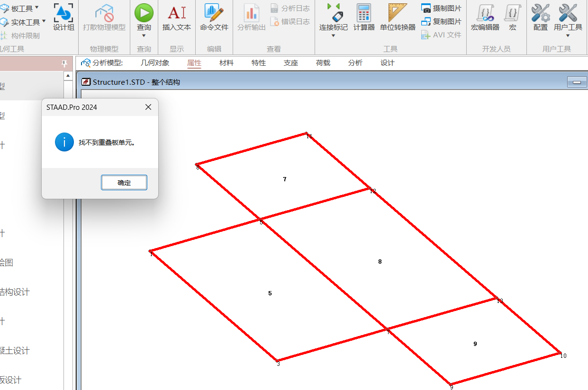Select plate label 9 in the model

coord(475,344)
